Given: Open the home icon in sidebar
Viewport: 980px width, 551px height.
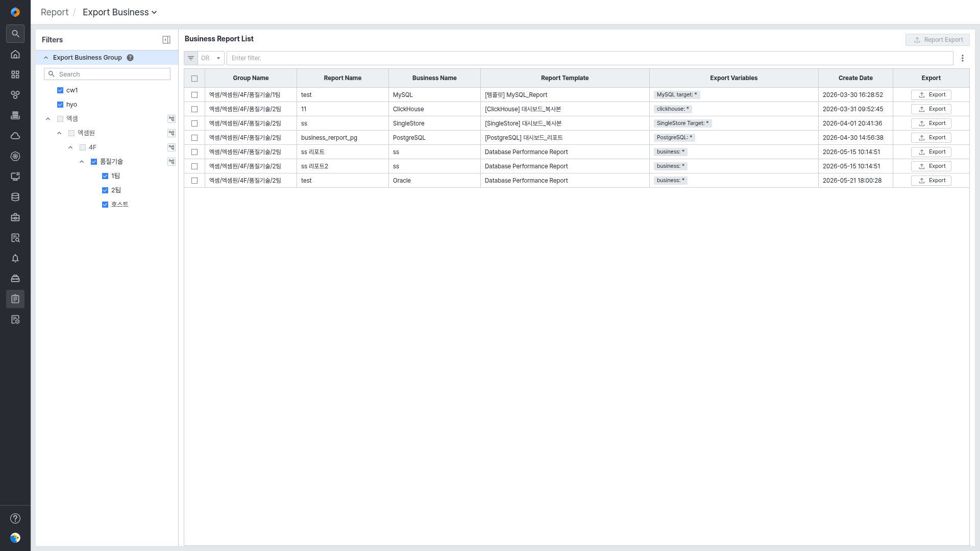Looking at the screenshot, I should pyautogui.click(x=15, y=54).
